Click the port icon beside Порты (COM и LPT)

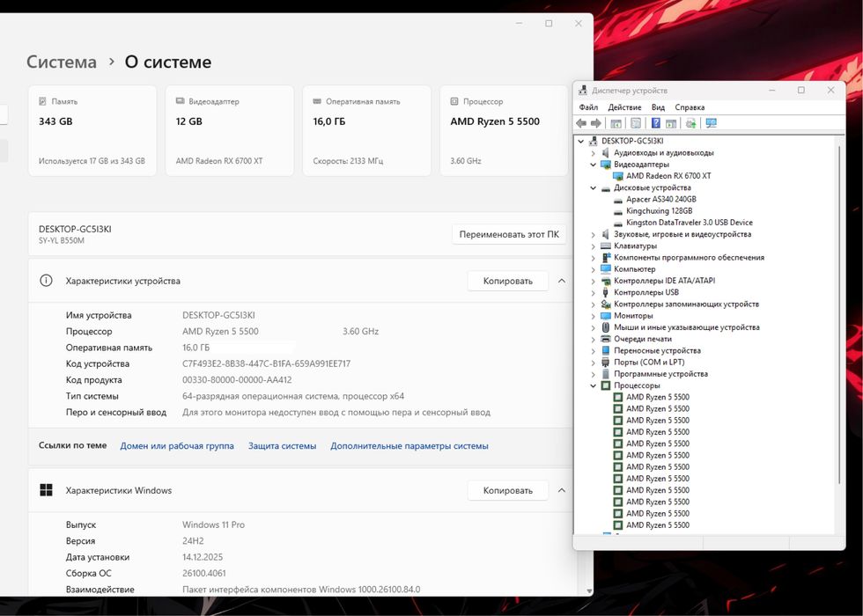606,363
